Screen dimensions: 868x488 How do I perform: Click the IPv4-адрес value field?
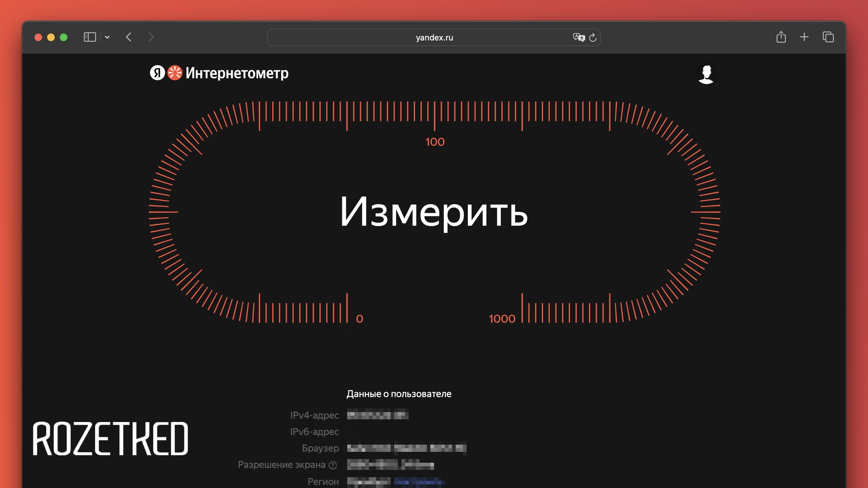tap(377, 415)
